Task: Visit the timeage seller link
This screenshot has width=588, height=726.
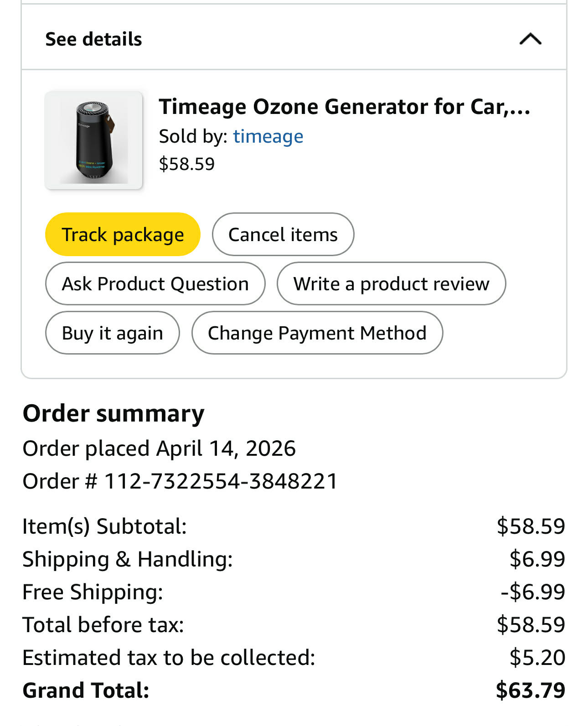Action: pos(268,136)
